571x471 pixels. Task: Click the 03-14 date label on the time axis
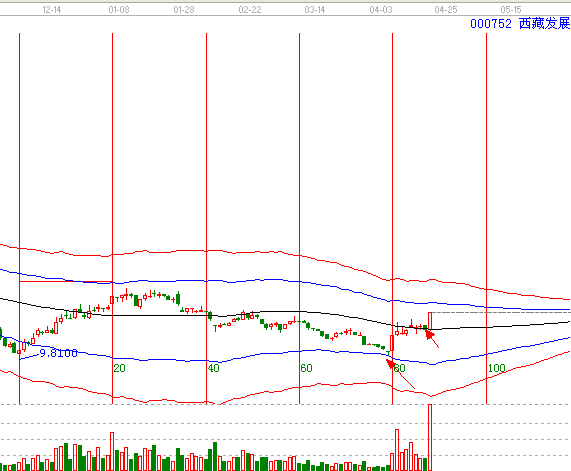315,10
